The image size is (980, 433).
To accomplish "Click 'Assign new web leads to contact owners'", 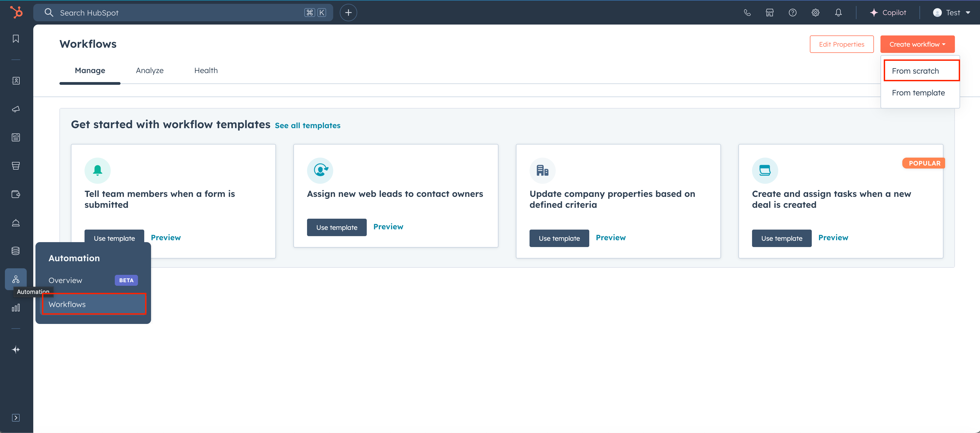I will coord(395,194).
